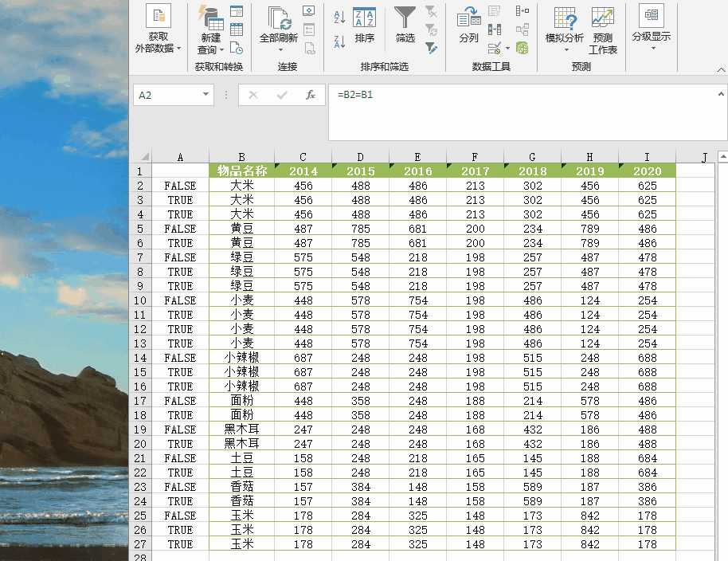Click the Insert Function fx icon

click(x=311, y=95)
